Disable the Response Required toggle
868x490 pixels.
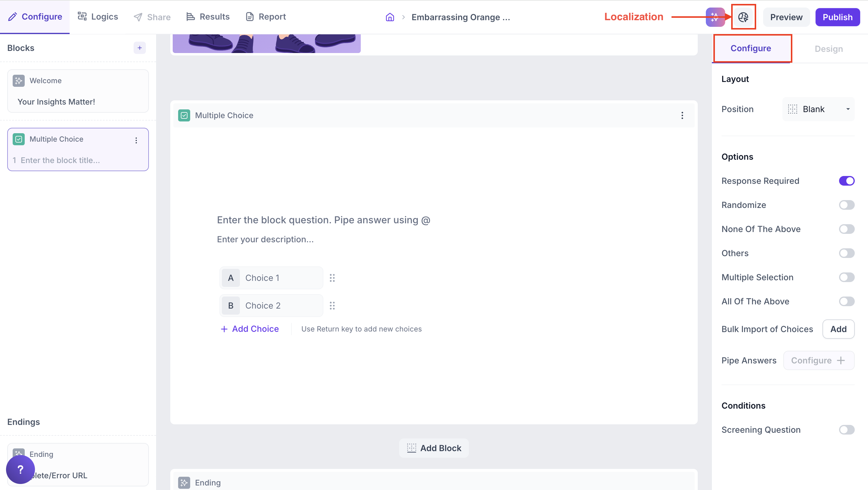point(846,181)
